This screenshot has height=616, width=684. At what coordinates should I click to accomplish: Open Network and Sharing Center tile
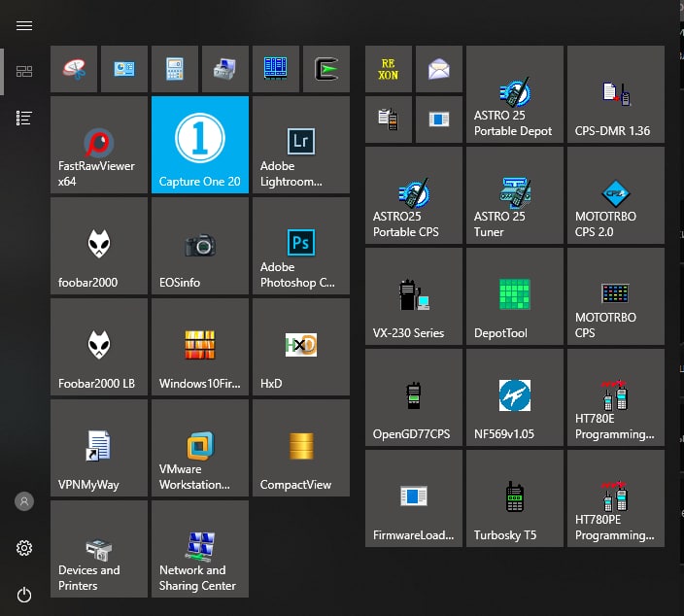point(200,549)
